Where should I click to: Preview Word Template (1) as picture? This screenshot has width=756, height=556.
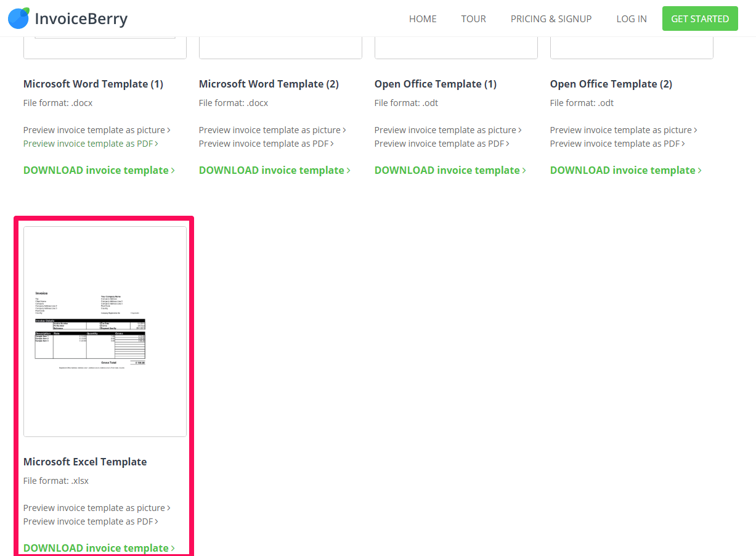tap(97, 130)
